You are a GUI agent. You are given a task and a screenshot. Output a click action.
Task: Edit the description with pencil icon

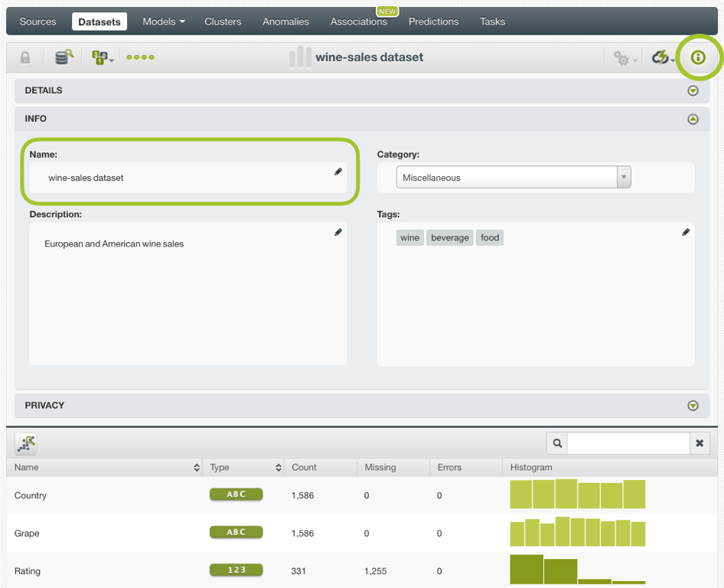338,232
